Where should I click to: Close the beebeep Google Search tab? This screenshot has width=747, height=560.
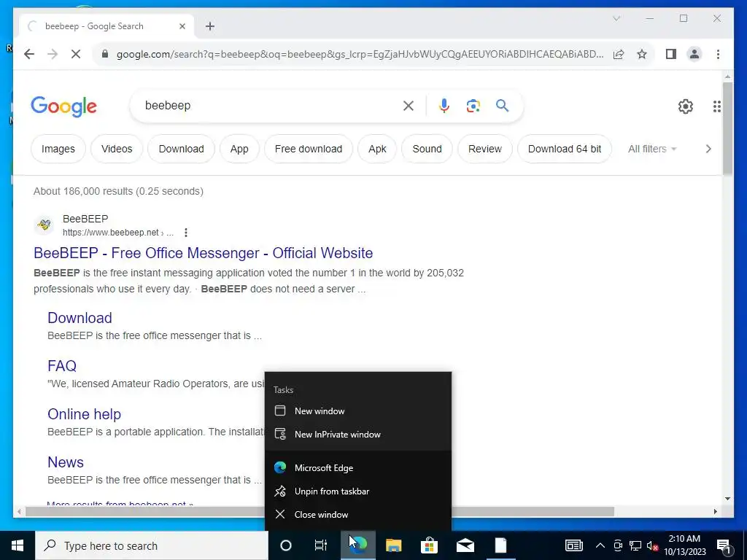coord(182,26)
